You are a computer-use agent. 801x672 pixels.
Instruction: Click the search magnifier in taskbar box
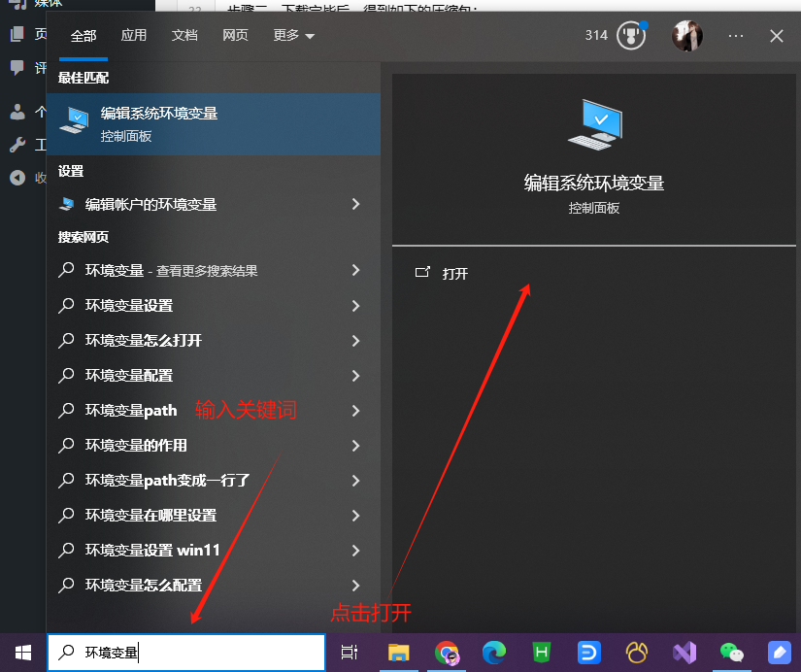[x=66, y=652]
